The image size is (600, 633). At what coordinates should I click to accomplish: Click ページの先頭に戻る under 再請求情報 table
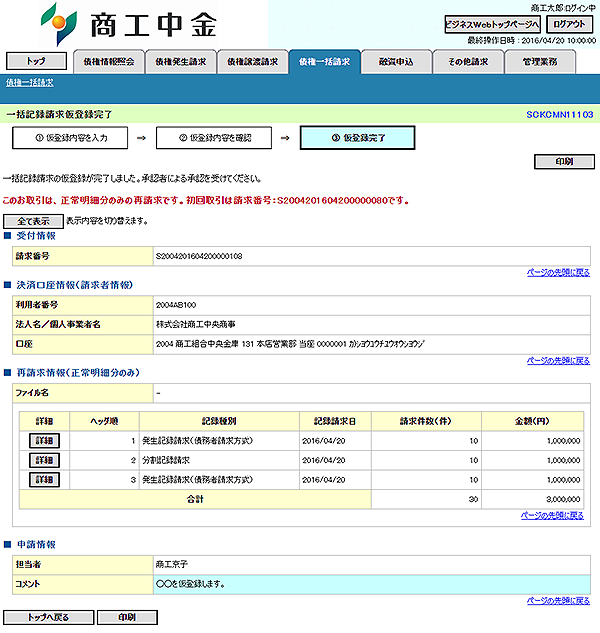point(552,516)
